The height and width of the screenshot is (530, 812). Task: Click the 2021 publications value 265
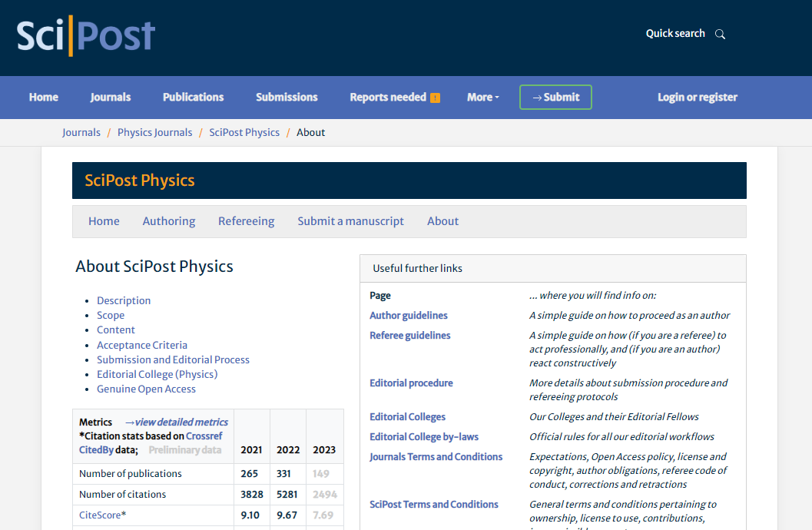point(249,474)
